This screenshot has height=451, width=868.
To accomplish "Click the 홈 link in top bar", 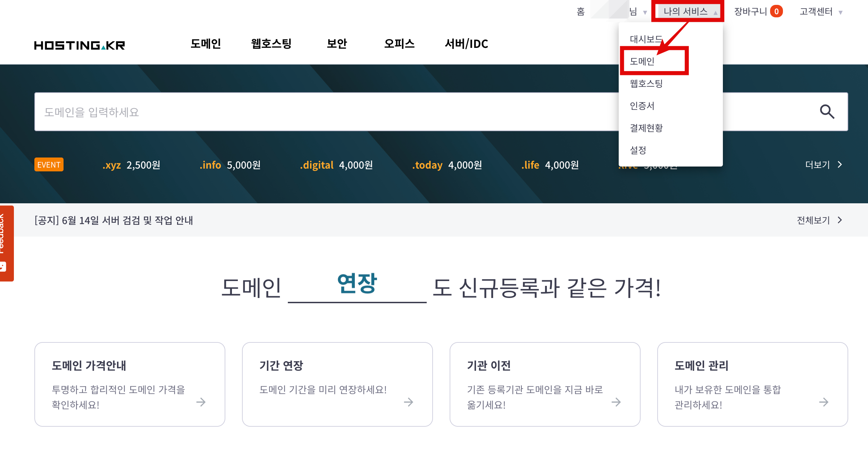I will (581, 12).
